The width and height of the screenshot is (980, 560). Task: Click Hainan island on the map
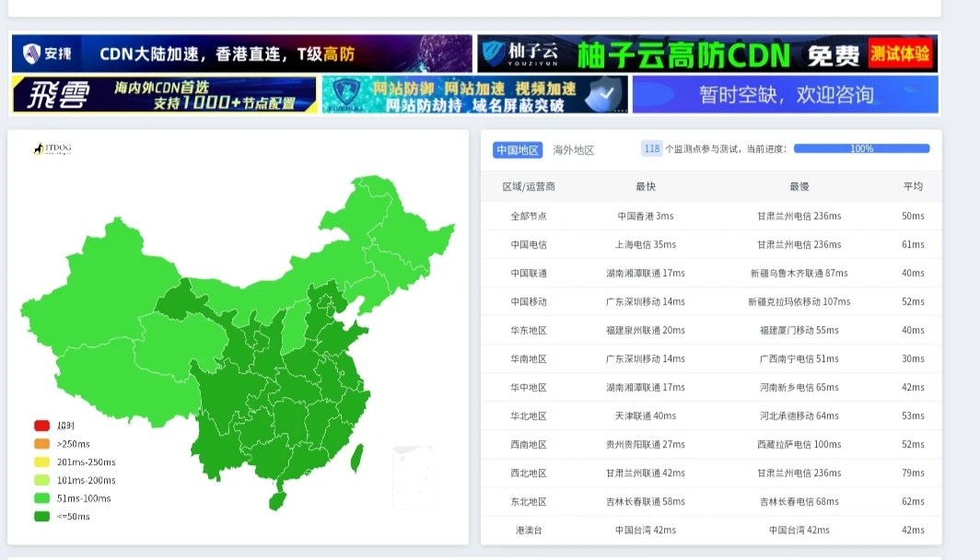point(277,499)
